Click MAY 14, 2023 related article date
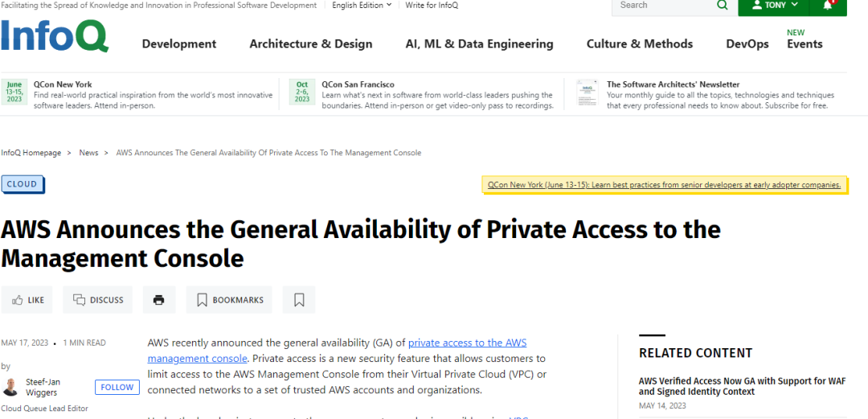Viewport: 868px width, 419px height. (662, 405)
